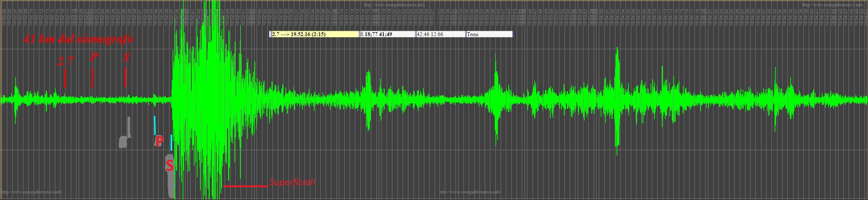Screen dimensions: 868x200
Task: Click the time label 19:54:22
Action: (x=716, y=17)
